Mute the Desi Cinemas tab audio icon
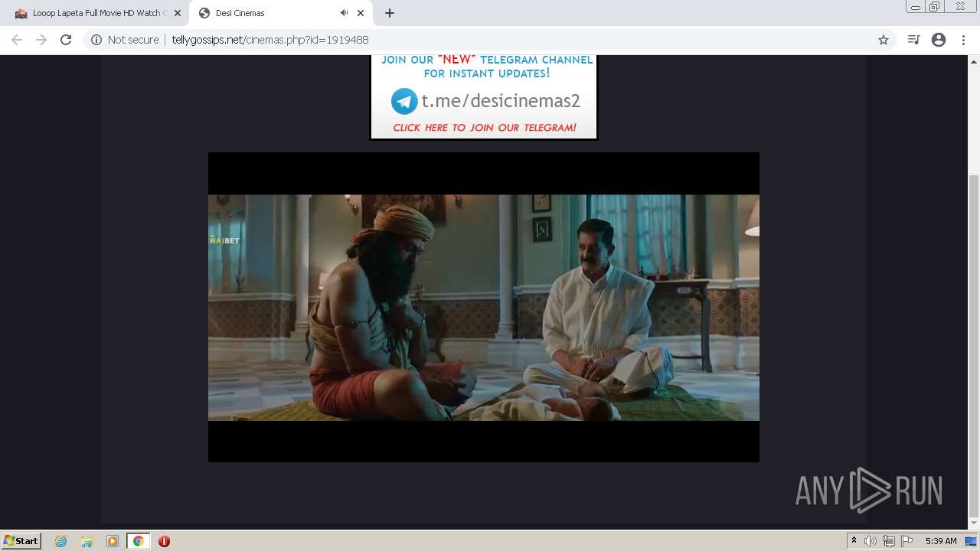Screen dimensions: 980x551 344,13
